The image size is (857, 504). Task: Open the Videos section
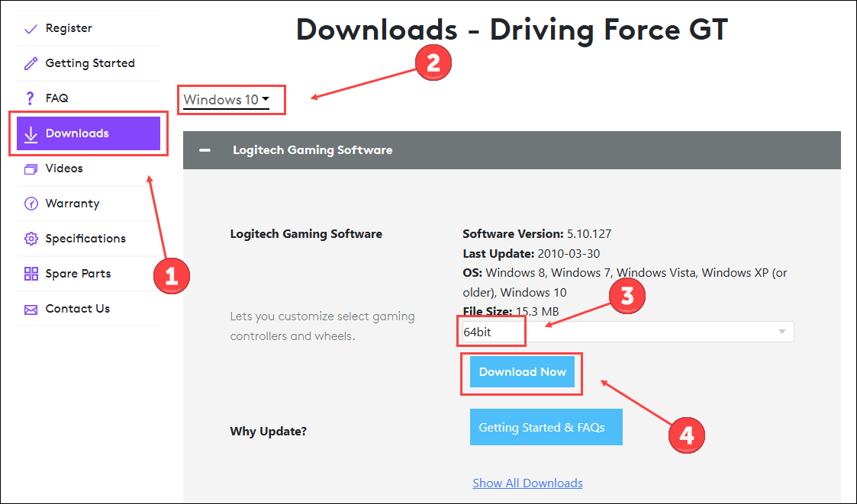pos(89,169)
